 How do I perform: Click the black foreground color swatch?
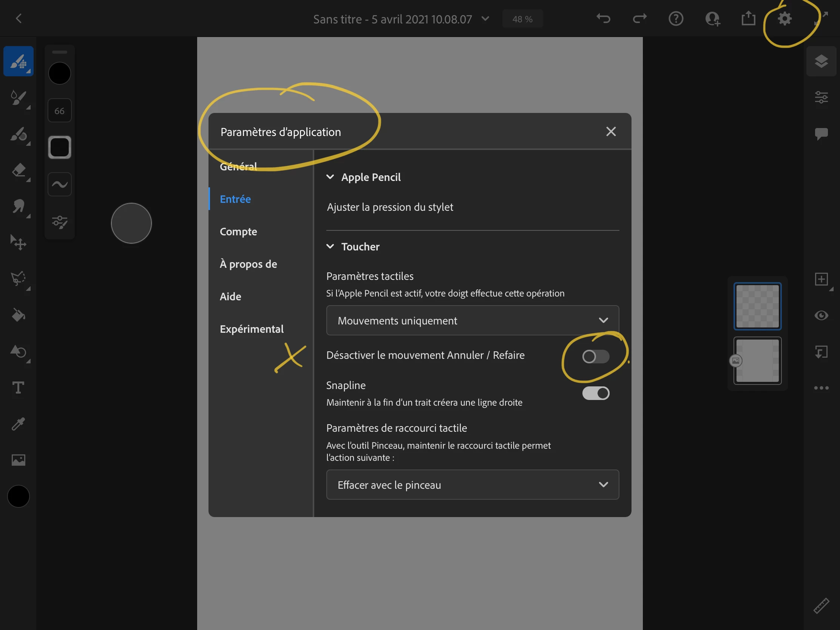[18, 496]
